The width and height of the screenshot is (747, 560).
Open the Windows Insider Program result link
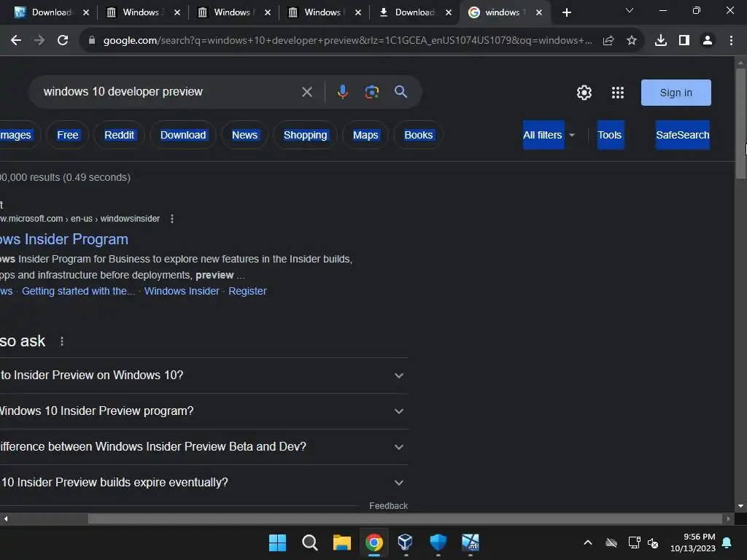(x=64, y=239)
